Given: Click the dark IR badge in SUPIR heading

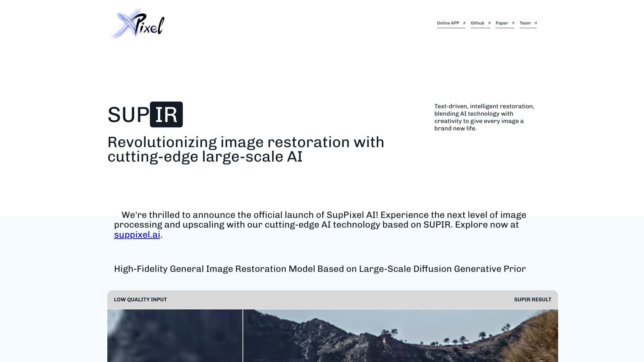Looking at the screenshot, I should click(x=166, y=114).
